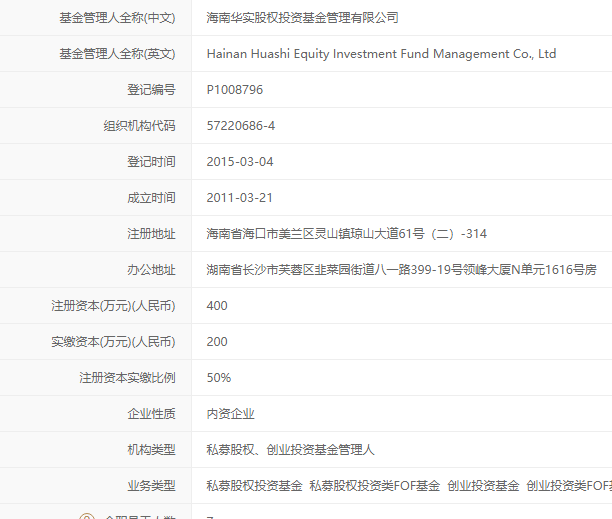
Task: Select the founding date 2011-03-21
Action: (240, 198)
